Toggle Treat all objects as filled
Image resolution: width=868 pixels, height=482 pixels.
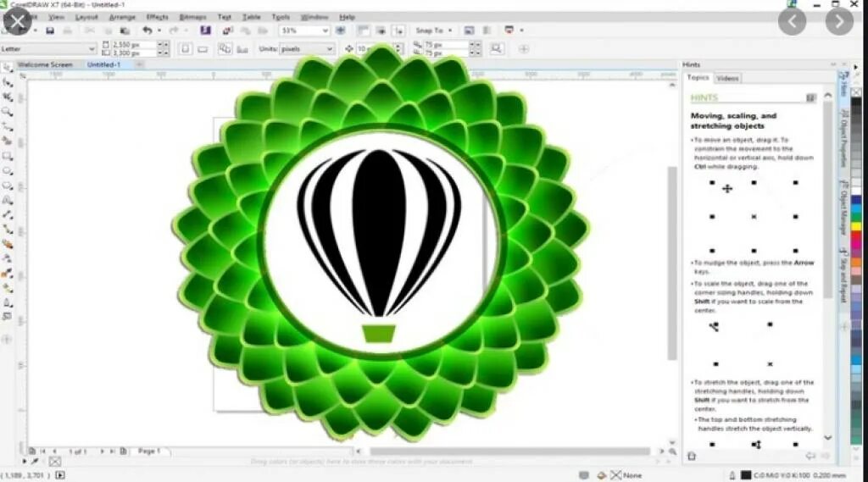tap(496, 48)
